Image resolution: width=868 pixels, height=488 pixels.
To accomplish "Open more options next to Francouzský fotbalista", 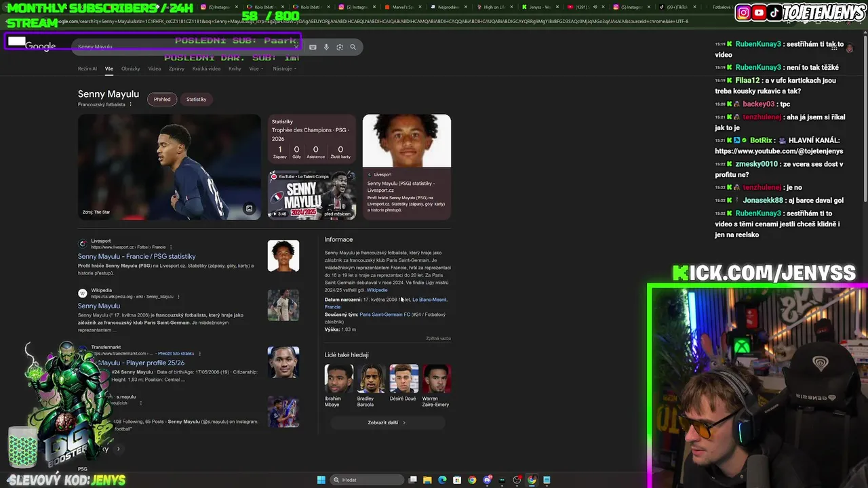I will [130, 104].
